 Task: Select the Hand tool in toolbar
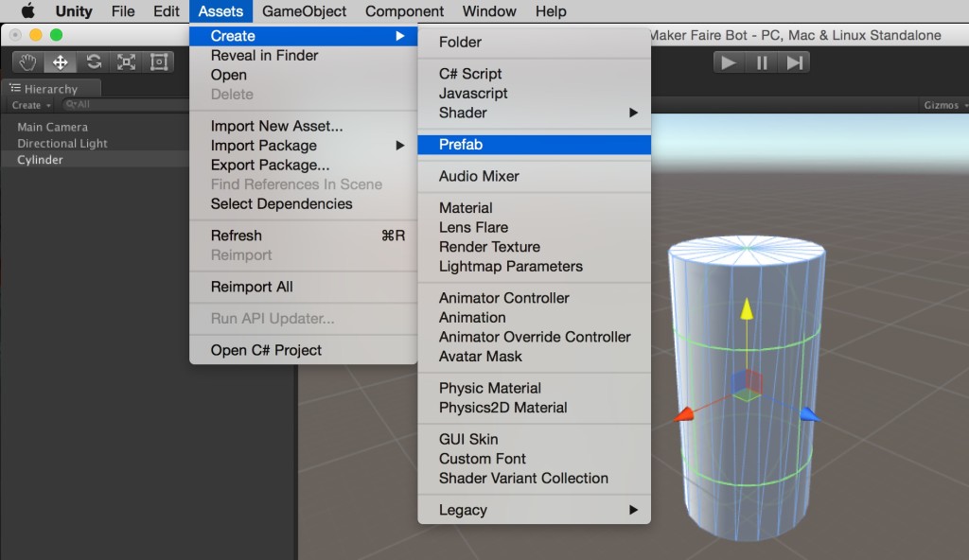[28, 62]
